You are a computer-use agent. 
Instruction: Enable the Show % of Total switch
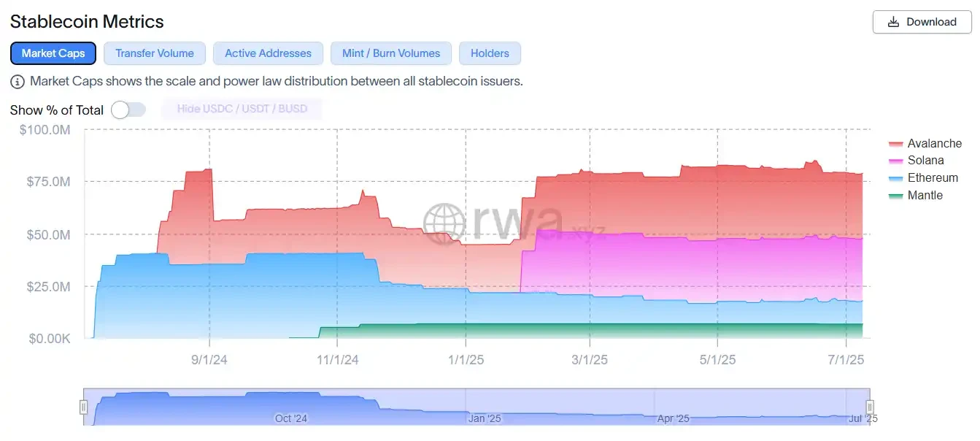point(128,110)
